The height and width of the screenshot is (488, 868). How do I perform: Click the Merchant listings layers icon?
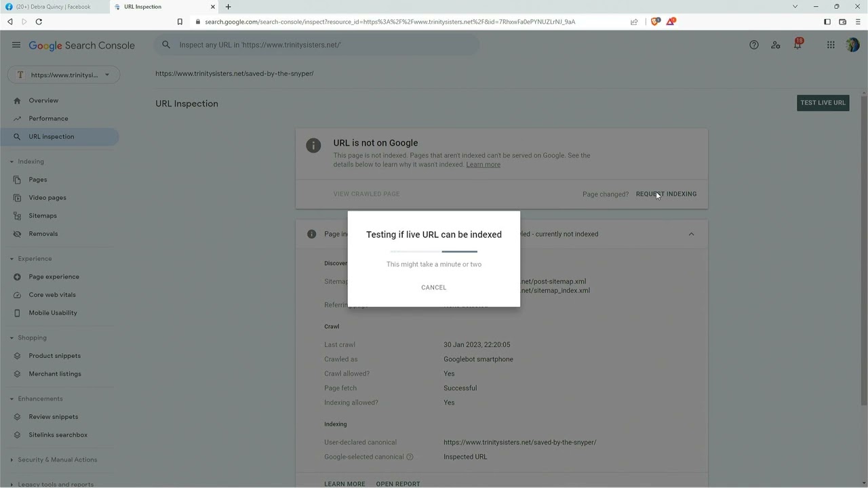click(17, 374)
